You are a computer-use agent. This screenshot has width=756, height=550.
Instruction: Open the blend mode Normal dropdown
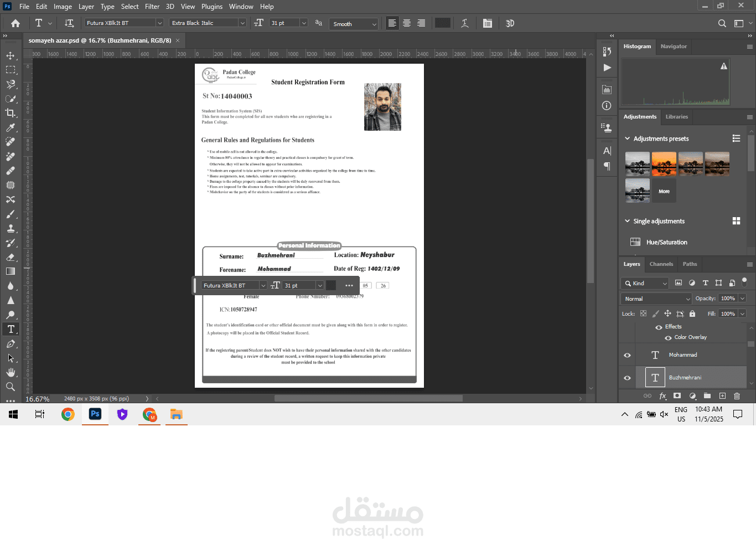pyautogui.click(x=656, y=299)
